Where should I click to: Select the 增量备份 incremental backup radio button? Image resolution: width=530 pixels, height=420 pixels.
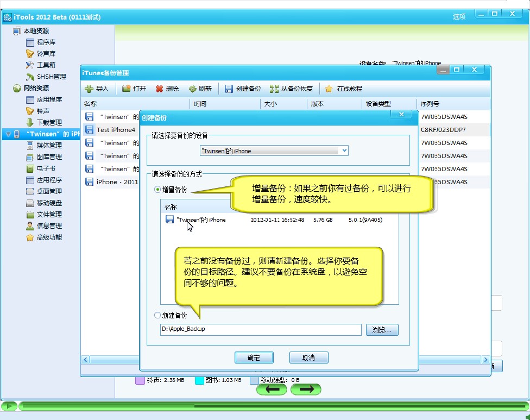point(157,190)
